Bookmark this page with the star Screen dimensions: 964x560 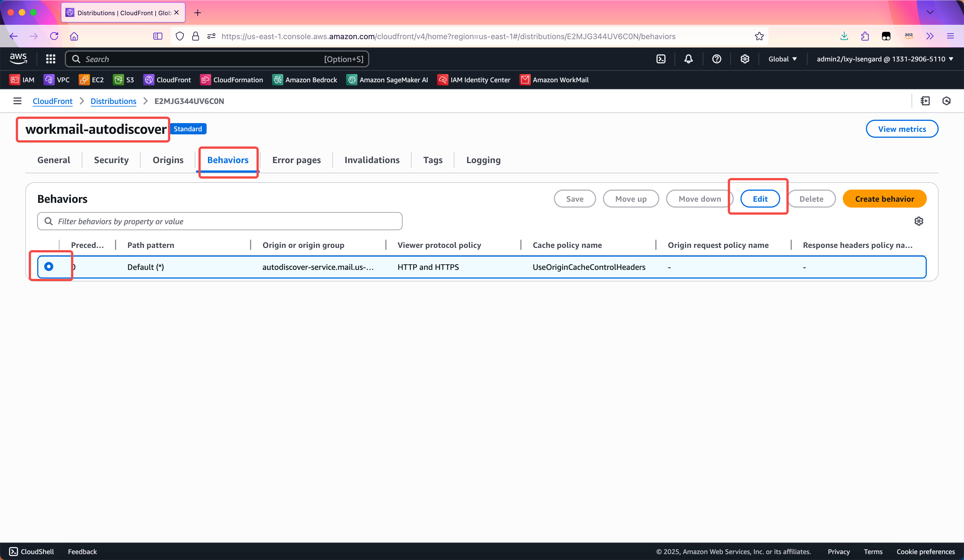tap(759, 36)
